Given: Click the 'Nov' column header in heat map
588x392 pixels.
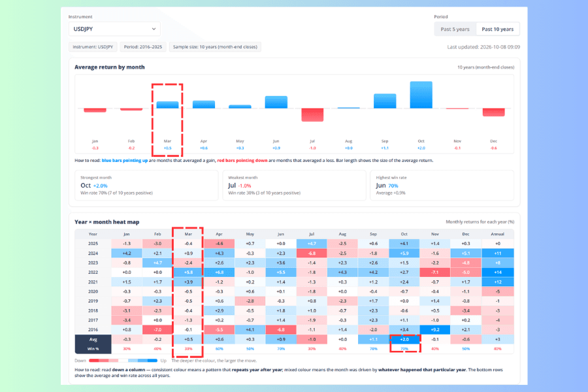Looking at the screenshot, I should pos(435,234).
